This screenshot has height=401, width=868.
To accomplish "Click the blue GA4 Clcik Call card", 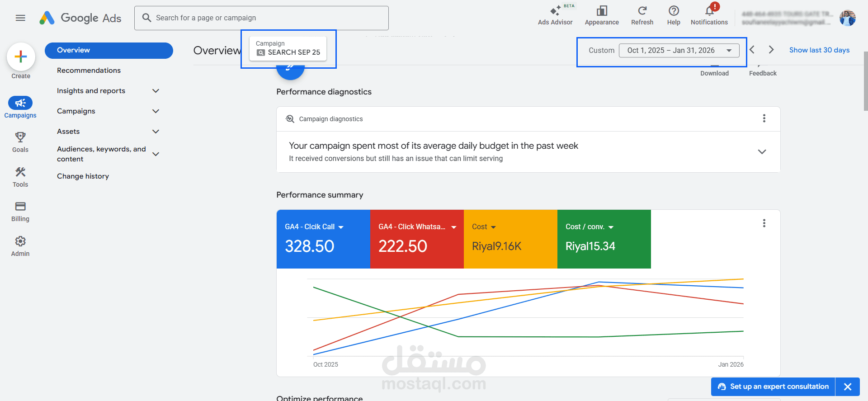I will click(x=323, y=239).
